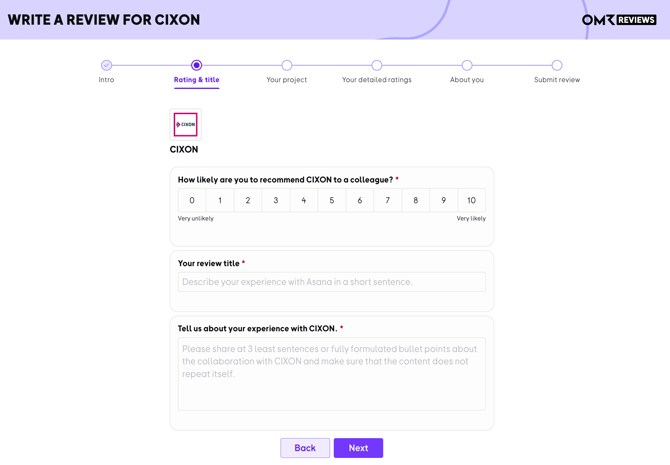Click the Your project step circle

click(287, 65)
